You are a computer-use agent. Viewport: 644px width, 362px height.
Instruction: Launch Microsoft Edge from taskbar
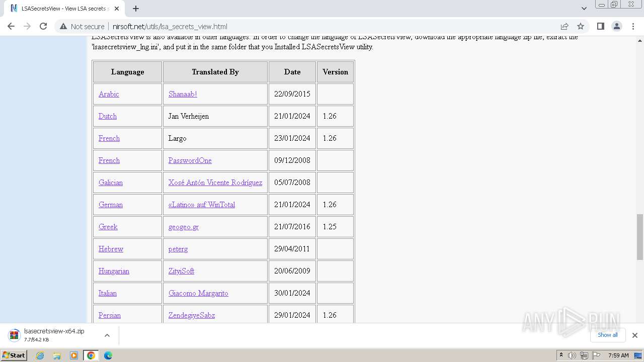[108, 355]
